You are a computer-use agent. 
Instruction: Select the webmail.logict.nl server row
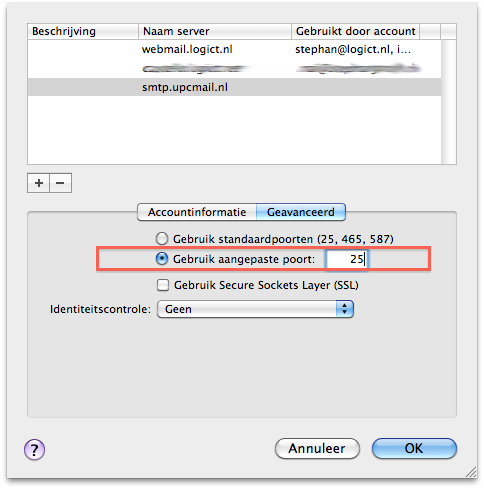point(234,49)
